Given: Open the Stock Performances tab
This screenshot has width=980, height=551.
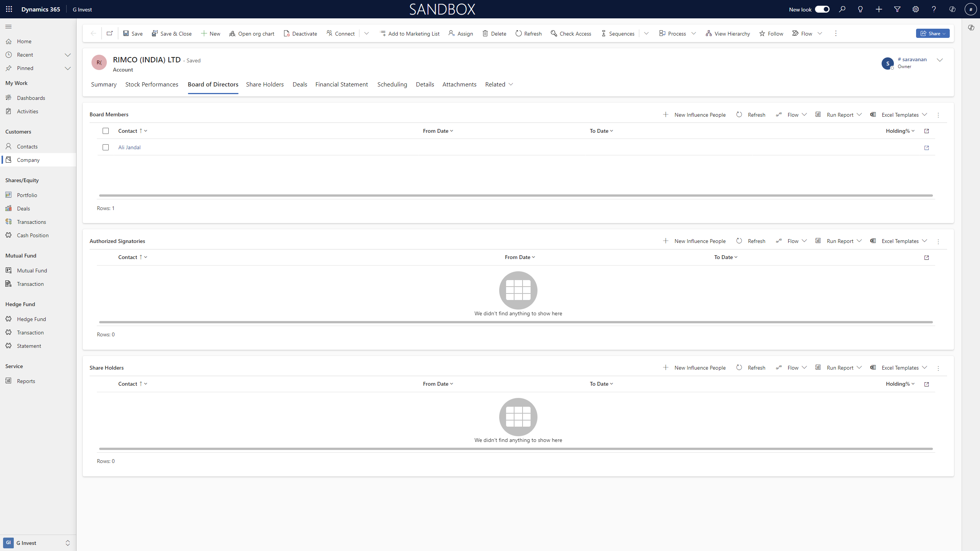Looking at the screenshot, I should pos(152,84).
